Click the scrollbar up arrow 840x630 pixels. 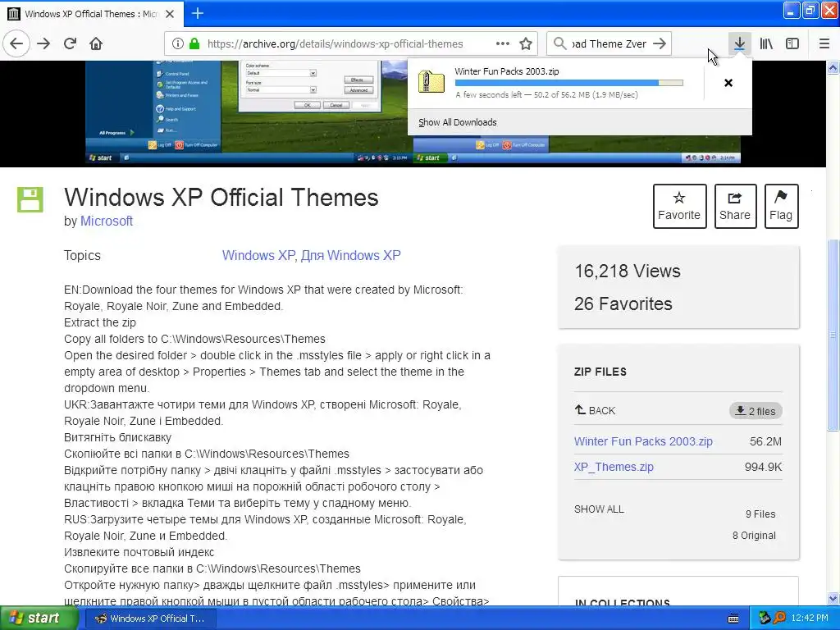[x=833, y=67]
